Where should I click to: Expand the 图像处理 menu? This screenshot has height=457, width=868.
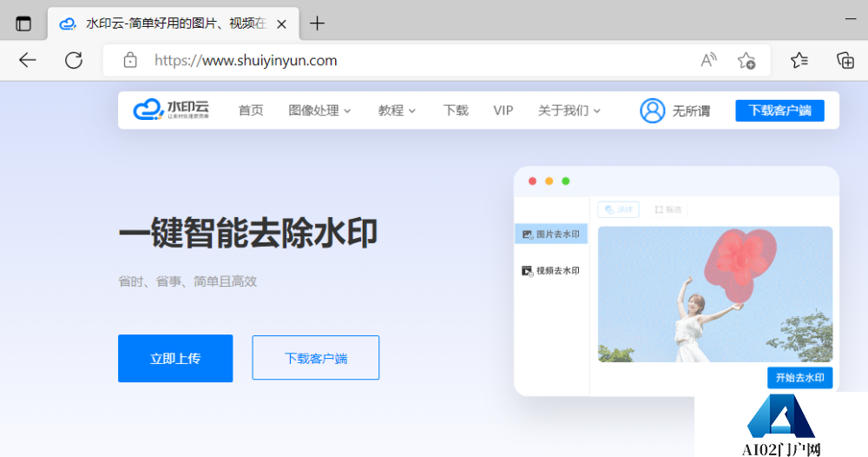pos(319,110)
